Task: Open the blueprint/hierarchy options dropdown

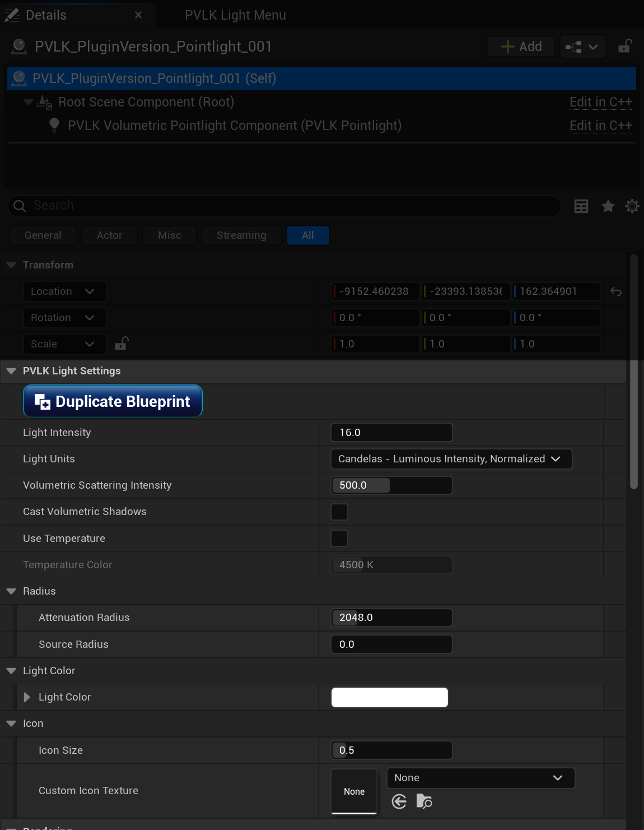Action: point(582,47)
